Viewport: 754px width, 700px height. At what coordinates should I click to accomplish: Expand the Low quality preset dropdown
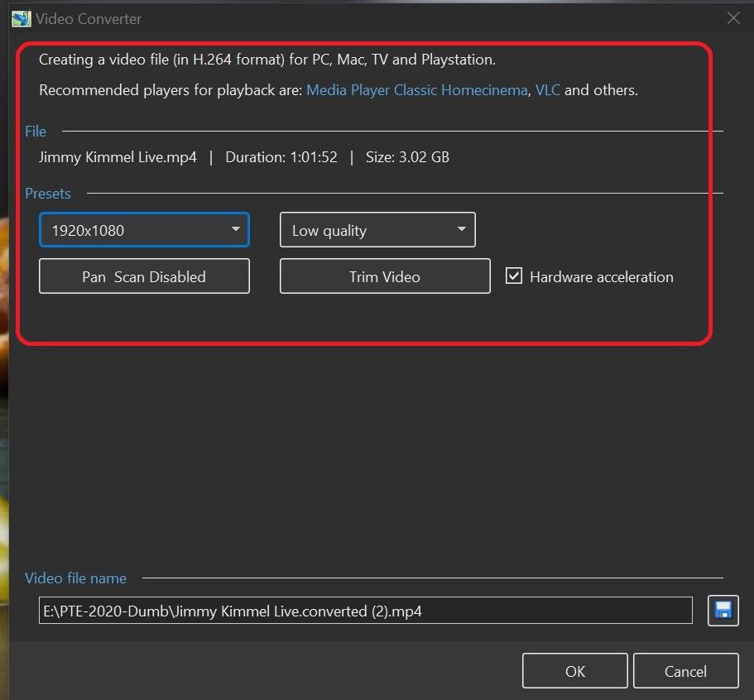[x=377, y=230]
